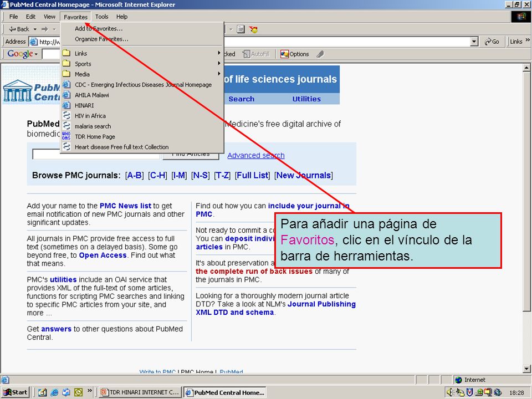Screen dimensions: 532x399
Task: Open the TDR Home Page favorite
Action: pyautogui.click(x=142, y=136)
